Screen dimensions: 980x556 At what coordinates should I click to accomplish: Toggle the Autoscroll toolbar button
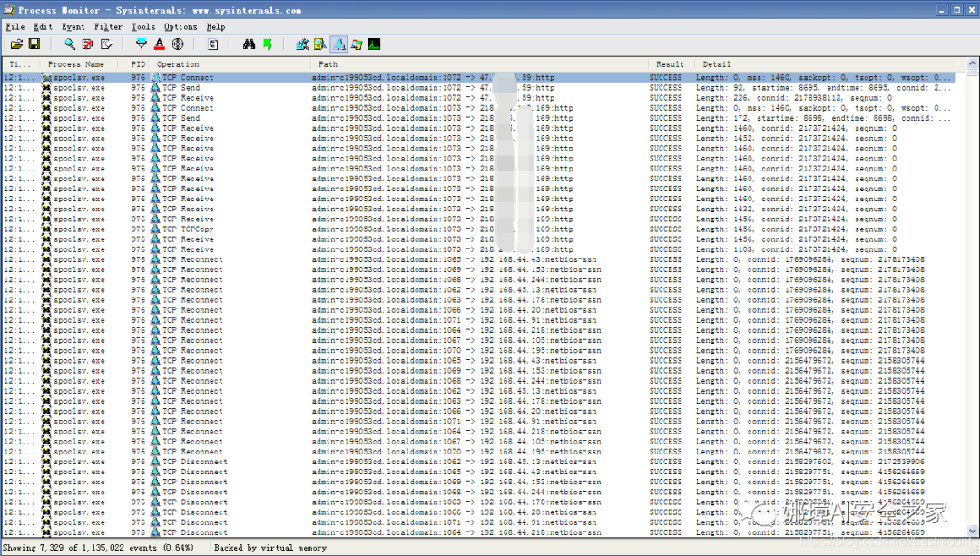87,44
